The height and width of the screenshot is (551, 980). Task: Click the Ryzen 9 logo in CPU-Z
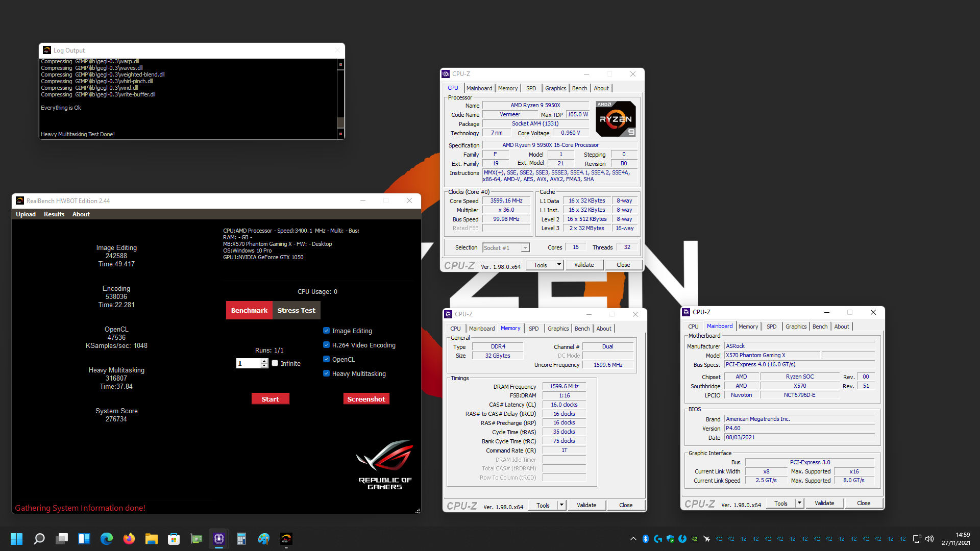(616, 119)
